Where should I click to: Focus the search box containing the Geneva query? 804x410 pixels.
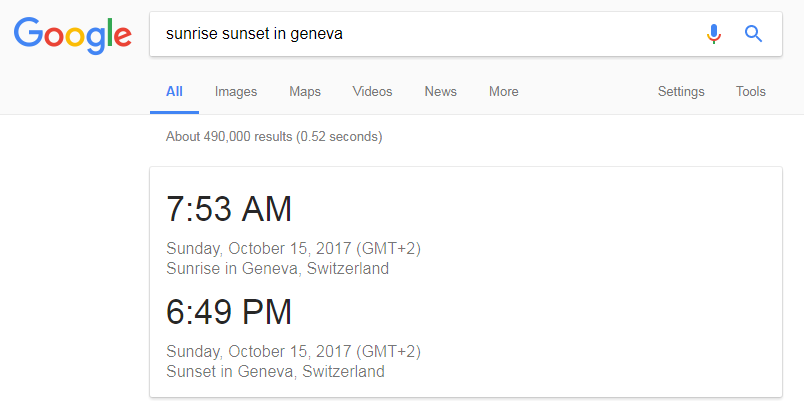pyautogui.click(x=420, y=34)
